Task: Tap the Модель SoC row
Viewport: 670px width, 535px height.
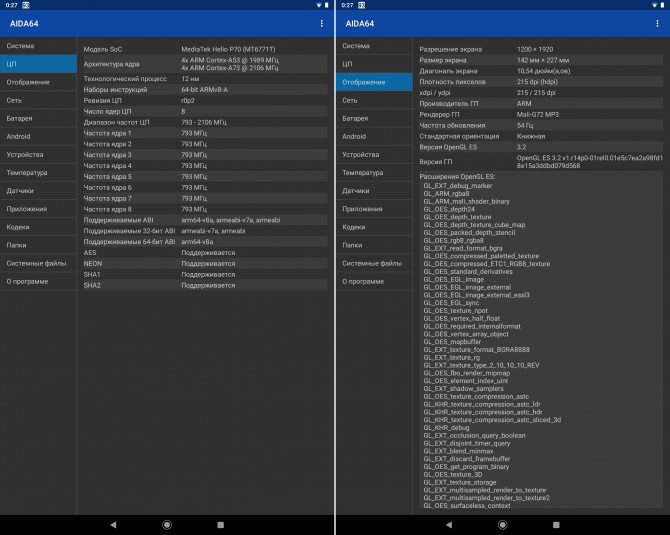Action: click(x=205, y=49)
